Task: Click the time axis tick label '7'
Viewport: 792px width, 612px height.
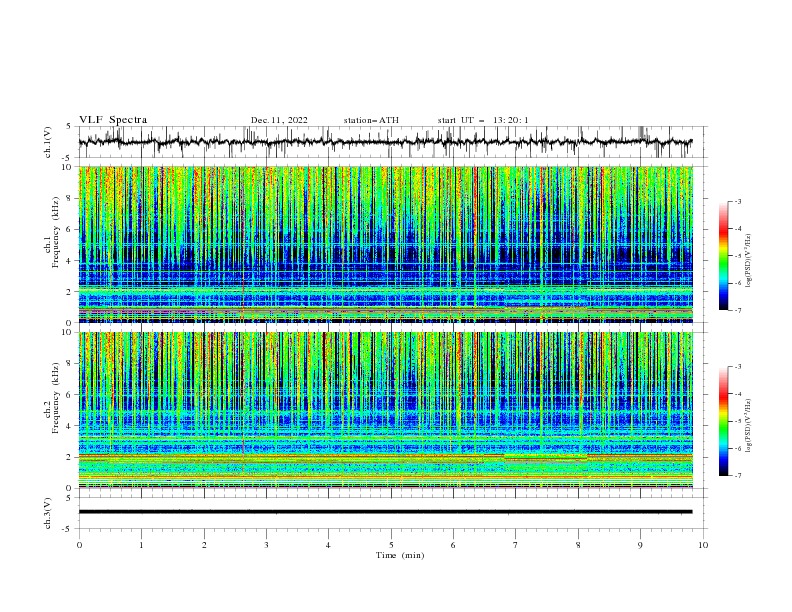Action: click(516, 545)
